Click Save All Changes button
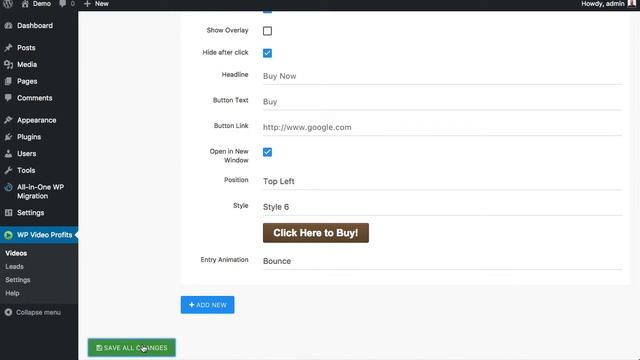The height and width of the screenshot is (360, 640). click(x=131, y=348)
